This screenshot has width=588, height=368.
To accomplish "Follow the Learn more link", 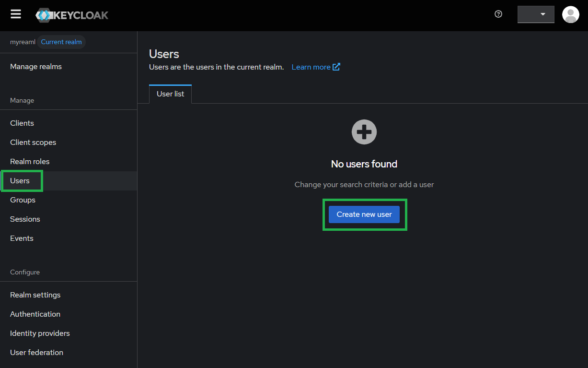I will 311,67.
